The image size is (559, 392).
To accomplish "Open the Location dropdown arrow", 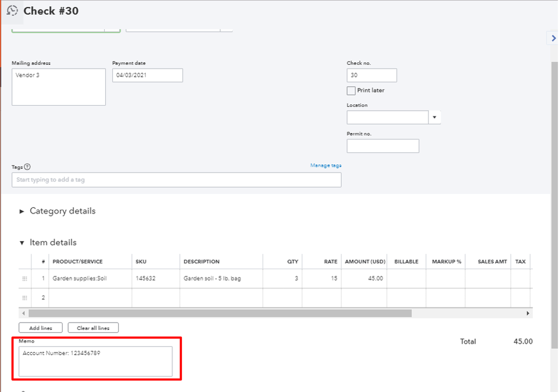I will click(x=435, y=117).
